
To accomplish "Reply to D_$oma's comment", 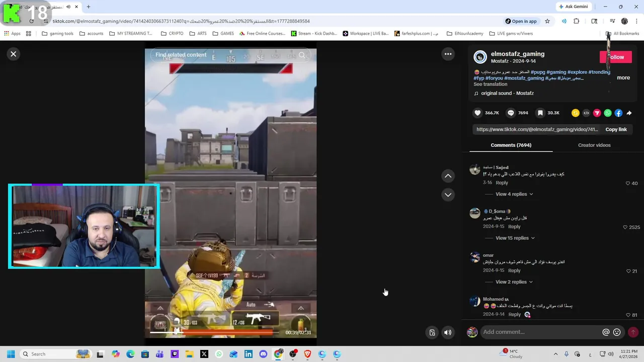I will [x=514, y=226].
